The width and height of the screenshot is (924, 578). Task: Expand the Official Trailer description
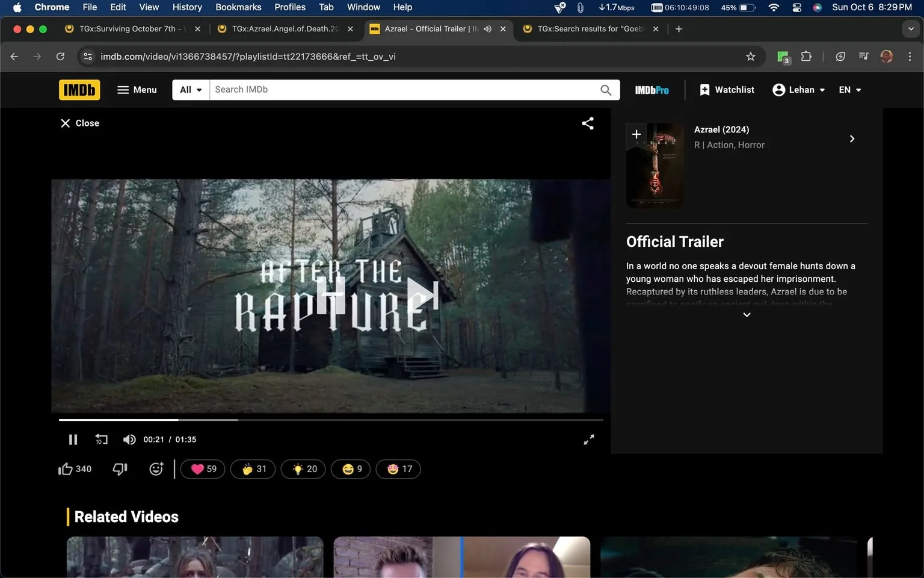point(746,314)
